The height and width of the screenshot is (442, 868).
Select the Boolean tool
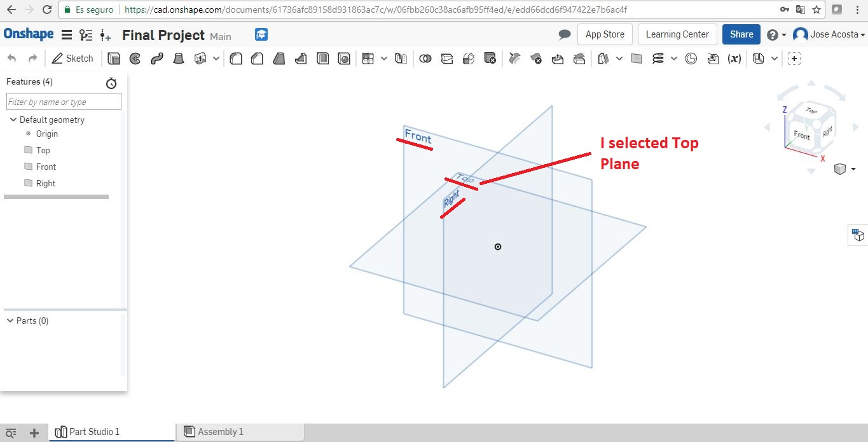pyautogui.click(x=425, y=59)
